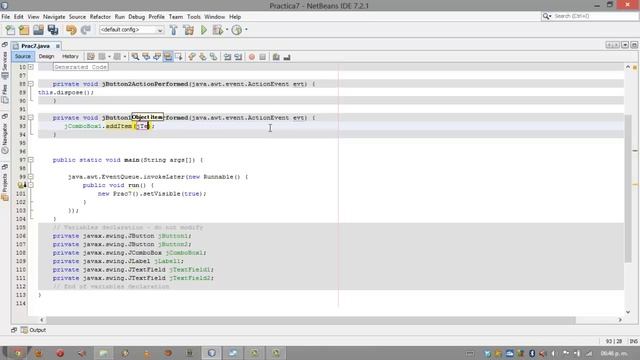Click the Redo toolbar icon
This screenshot has height=360, width=640.
click(86, 30)
